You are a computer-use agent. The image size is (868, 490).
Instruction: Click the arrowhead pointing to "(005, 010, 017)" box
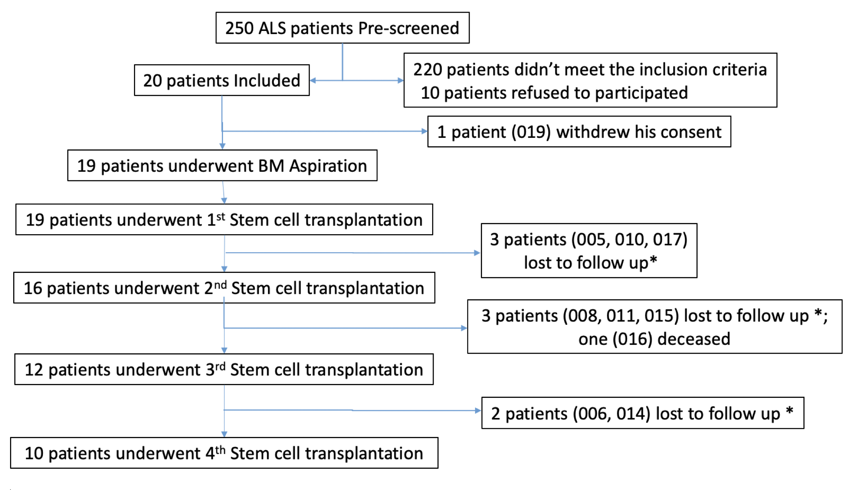pyautogui.click(x=477, y=253)
